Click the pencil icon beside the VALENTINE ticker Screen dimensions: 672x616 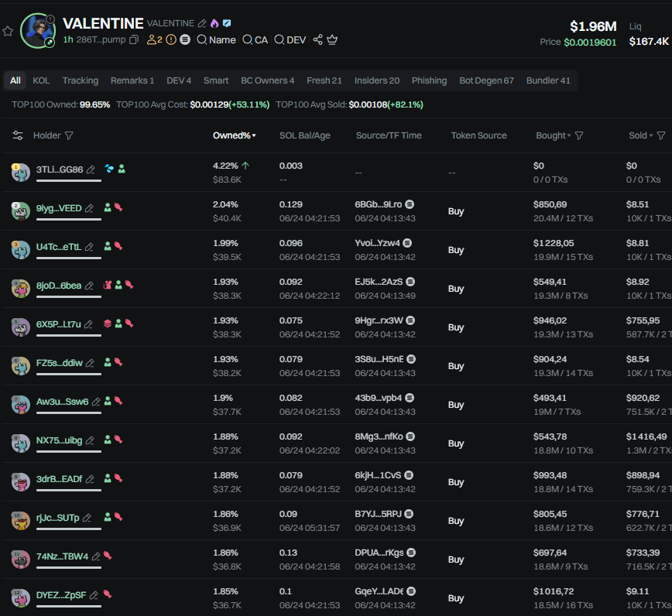pyautogui.click(x=202, y=23)
